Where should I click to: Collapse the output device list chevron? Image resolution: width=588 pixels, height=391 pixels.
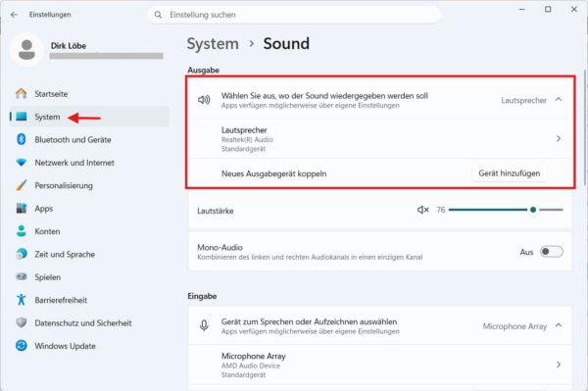click(559, 99)
